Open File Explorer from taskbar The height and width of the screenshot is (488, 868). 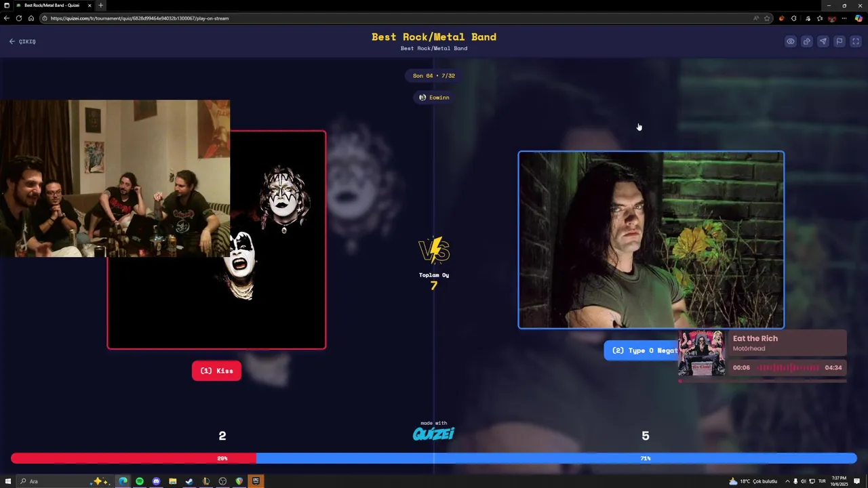pos(173,481)
